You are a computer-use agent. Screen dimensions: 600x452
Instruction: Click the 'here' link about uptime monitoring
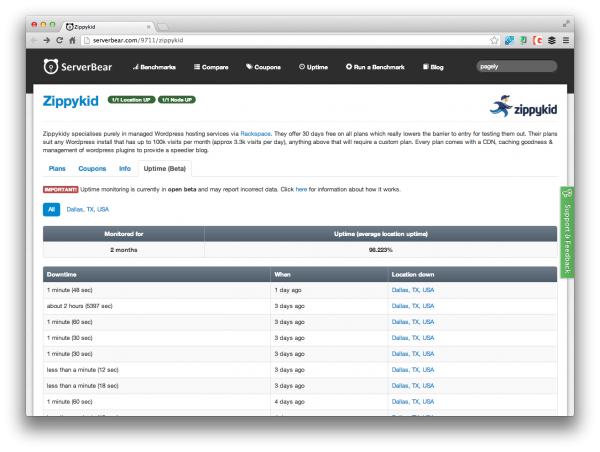point(301,189)
